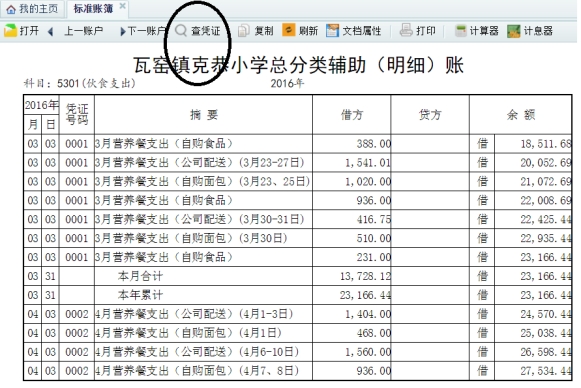Click the 1,541.01 debit amount cell
This screenshot has height=388, width=581.
(x=352, y=163)
